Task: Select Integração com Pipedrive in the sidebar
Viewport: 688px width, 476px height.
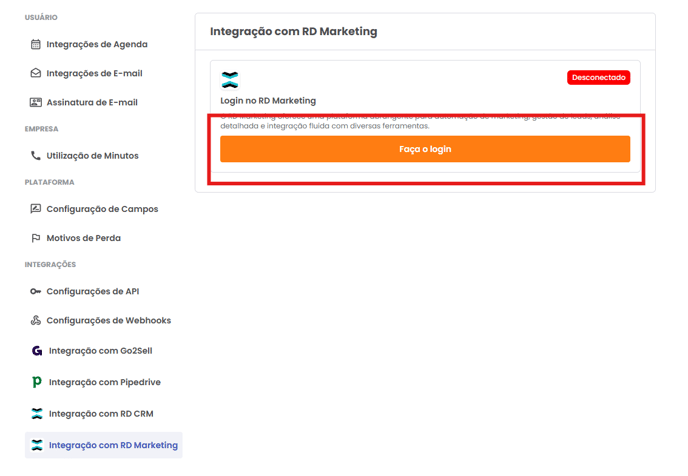Action: (104, 382)
